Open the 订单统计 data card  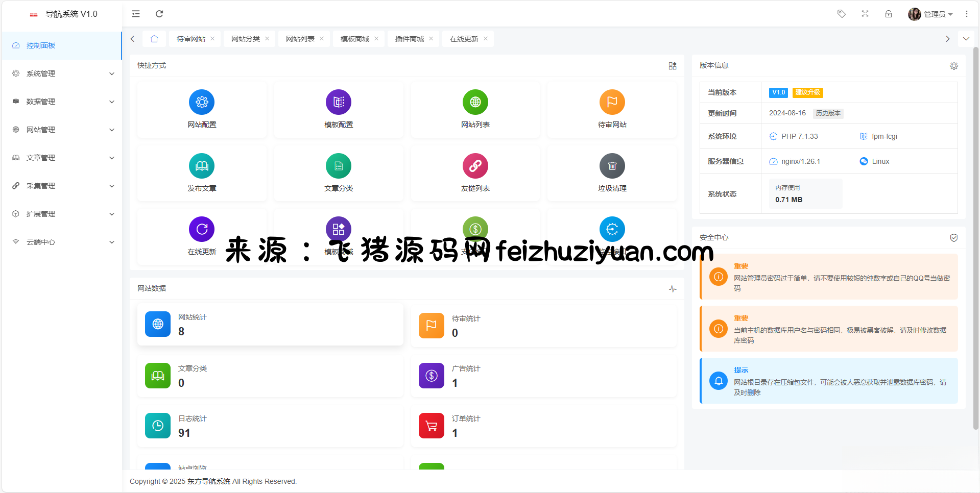coord(544,426)
